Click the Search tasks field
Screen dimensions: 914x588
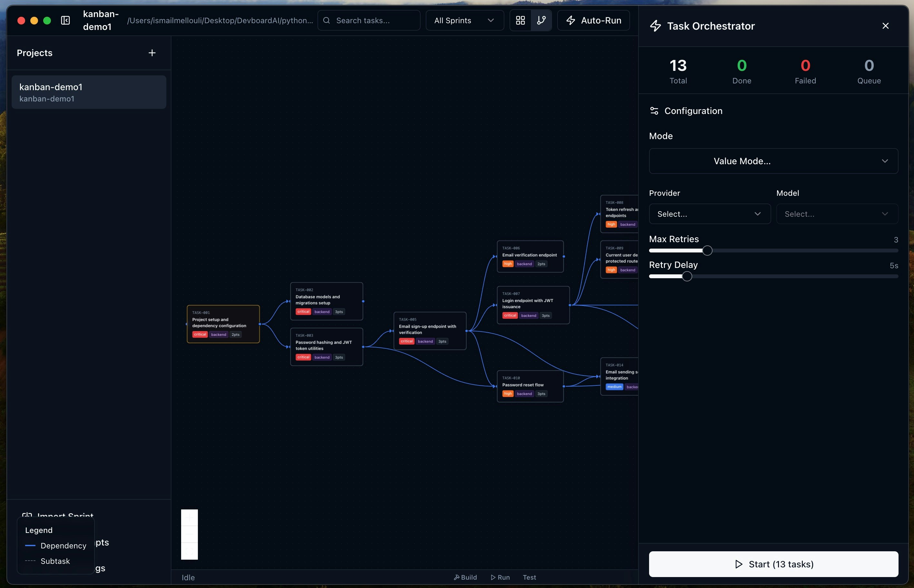point(368,20)
